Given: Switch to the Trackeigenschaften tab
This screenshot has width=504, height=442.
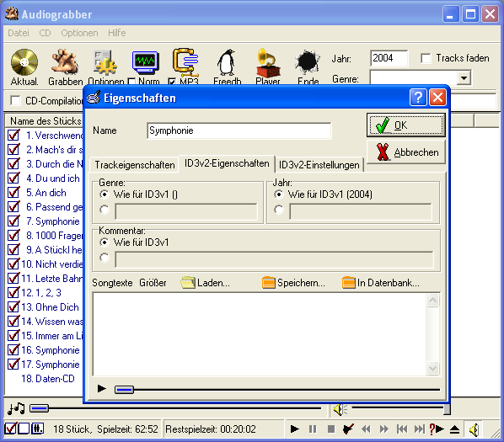Looking at the screenshot, I should [134, 165].
